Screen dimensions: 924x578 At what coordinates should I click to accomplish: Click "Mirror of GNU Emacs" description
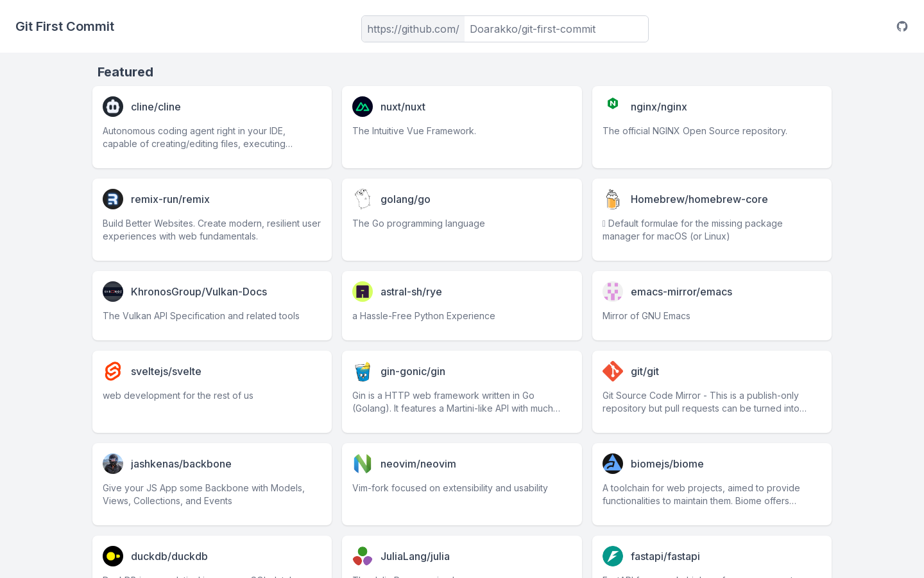click(646, 316)
